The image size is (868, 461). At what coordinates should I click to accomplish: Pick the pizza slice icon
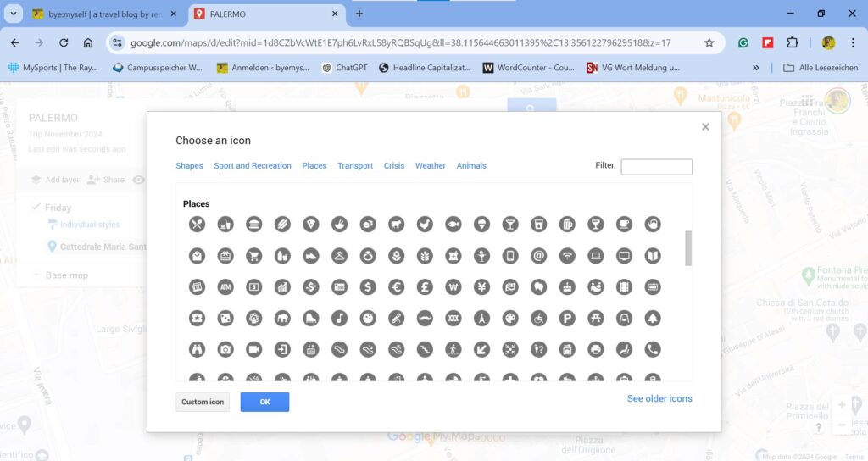coord(311,224)
